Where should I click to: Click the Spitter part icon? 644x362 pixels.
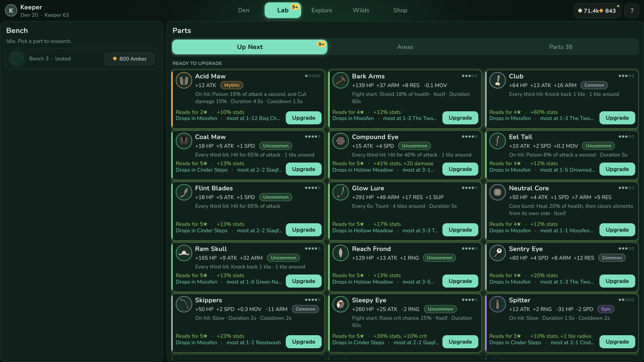pos(497,304)
